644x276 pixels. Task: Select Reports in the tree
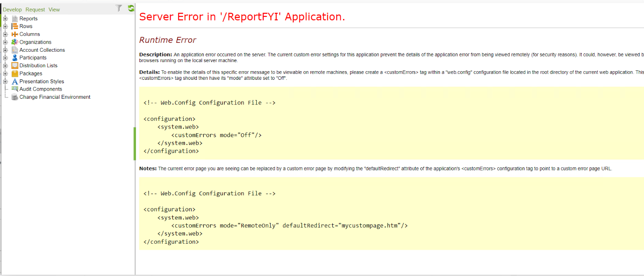(28, 19)
